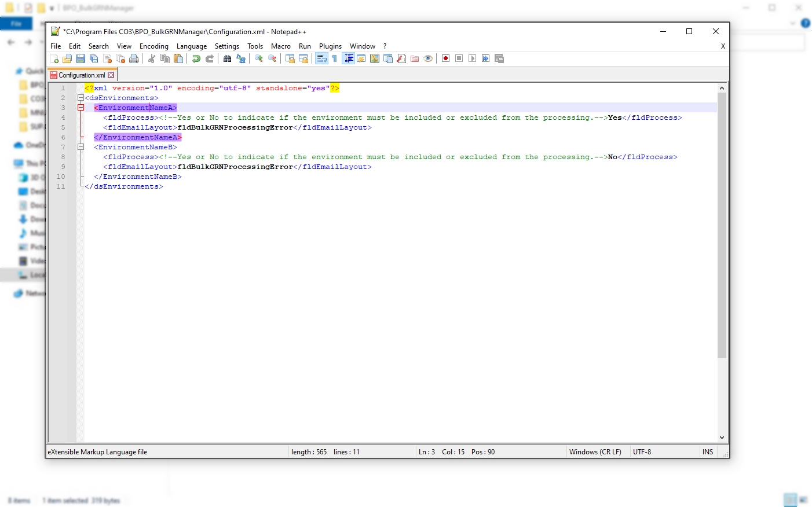Image resolution: width=812 pixels, height=507 pixels.
Task: Click the Cut scissors icon
Action: coord(152,59)
